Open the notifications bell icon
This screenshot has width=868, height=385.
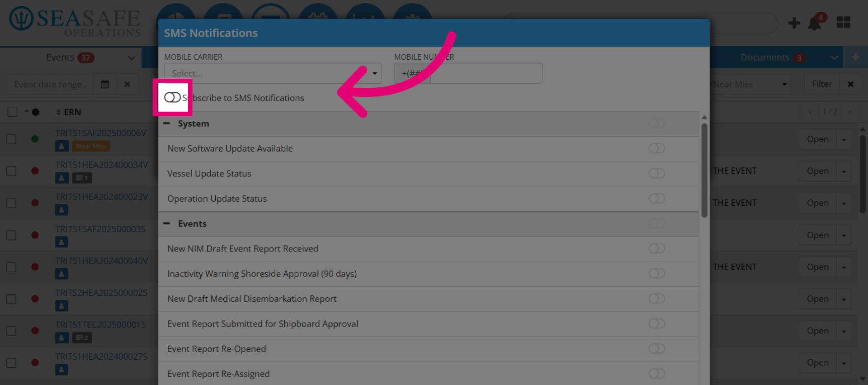[x=815, y=24]
